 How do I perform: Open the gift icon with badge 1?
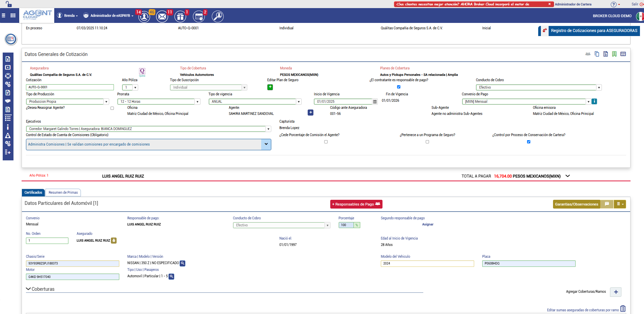[x=180, y=16]
